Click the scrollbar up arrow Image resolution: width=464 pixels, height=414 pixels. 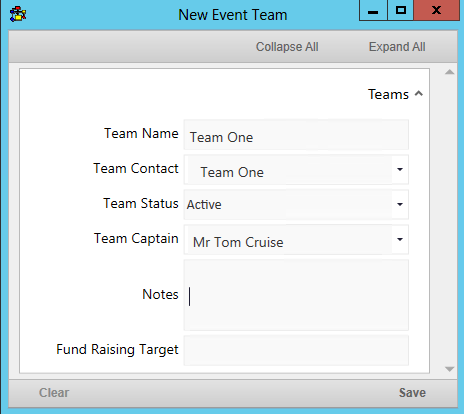(x=449, y=72)
